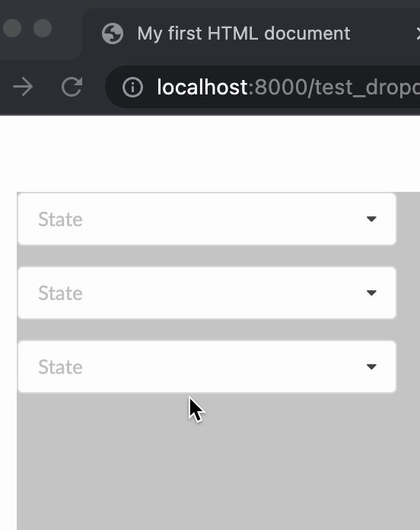Image resolution: width=420 pixels, height=530 pixels.
Task: Click the first grey window control circle
Action: pos(12,28)
